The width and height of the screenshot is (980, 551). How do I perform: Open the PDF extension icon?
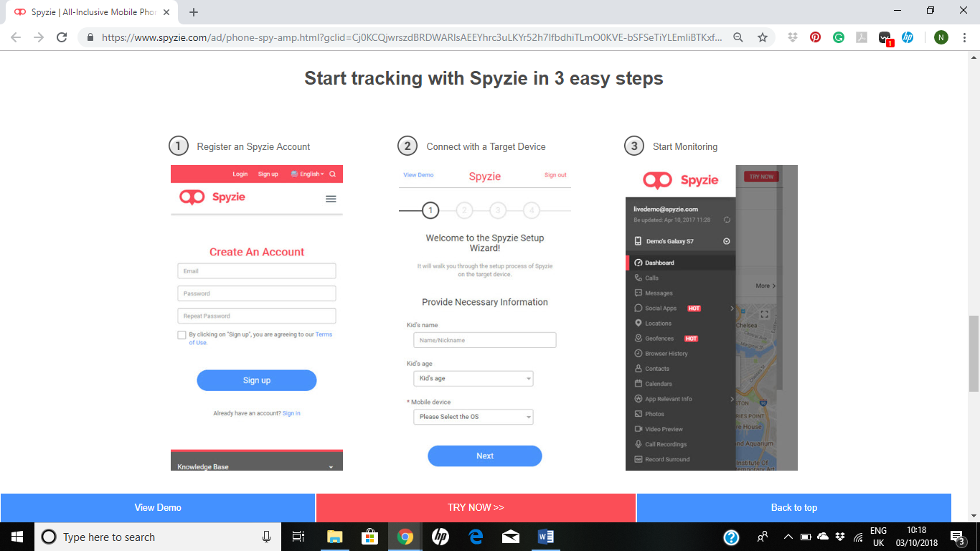pos(862,37)
